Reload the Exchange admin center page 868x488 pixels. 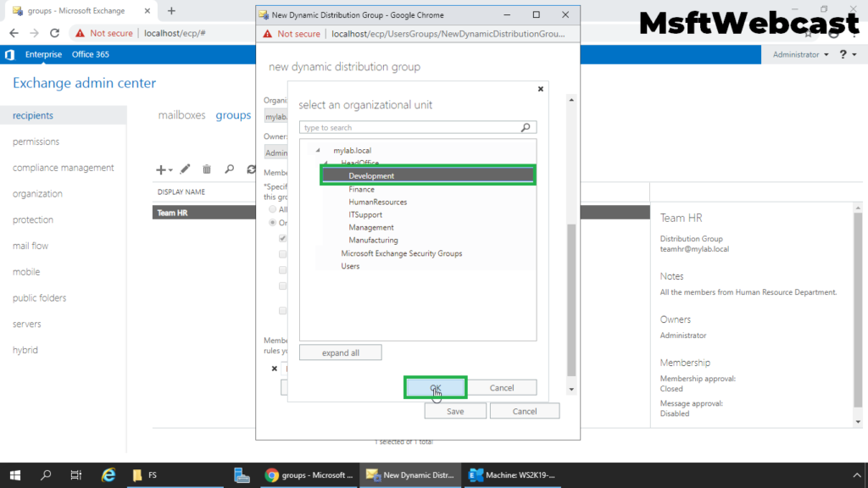click(x=54, y=33)
